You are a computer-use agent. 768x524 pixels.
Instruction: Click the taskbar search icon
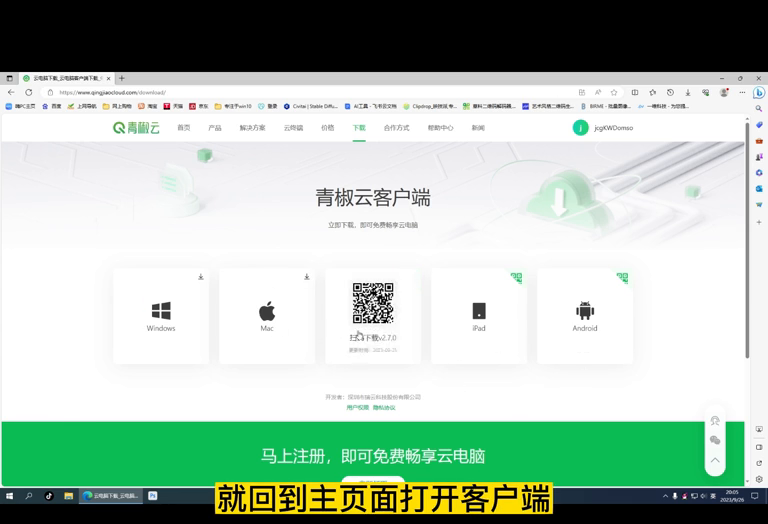click(x=29, y=496)
